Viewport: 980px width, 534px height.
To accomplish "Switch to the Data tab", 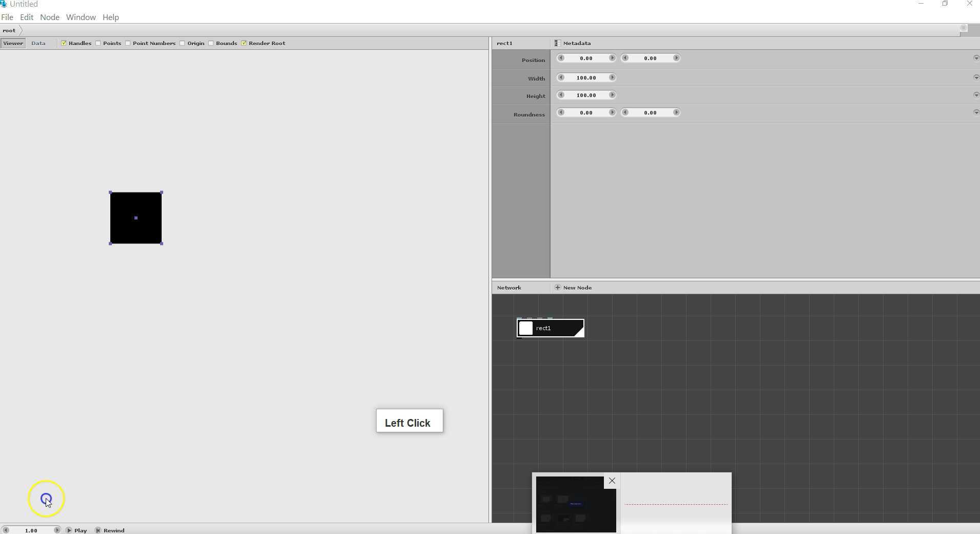I will (x=38, y=43).
